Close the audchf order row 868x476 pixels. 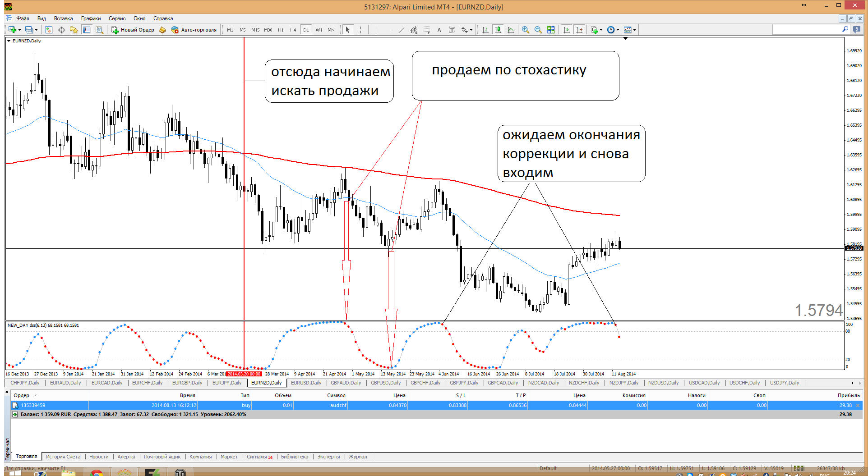point(858,405)
